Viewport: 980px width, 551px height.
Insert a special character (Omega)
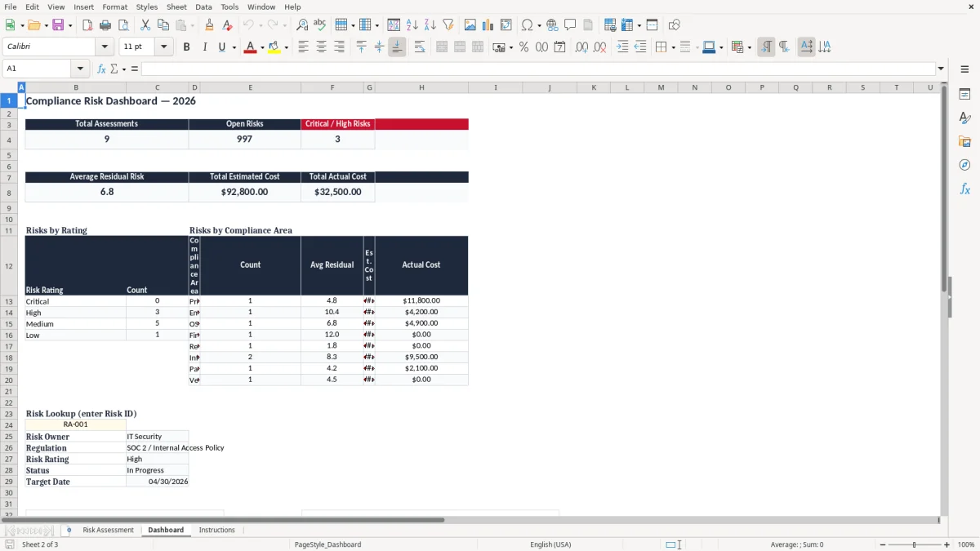[528, 25]
